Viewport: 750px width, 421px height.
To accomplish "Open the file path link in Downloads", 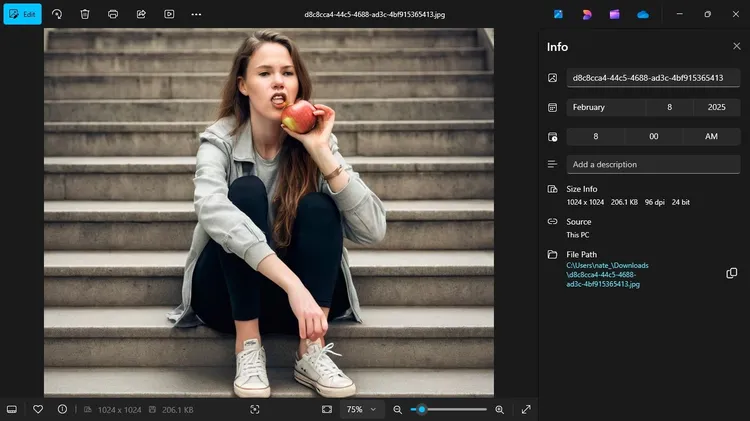I will click(607, 275).
